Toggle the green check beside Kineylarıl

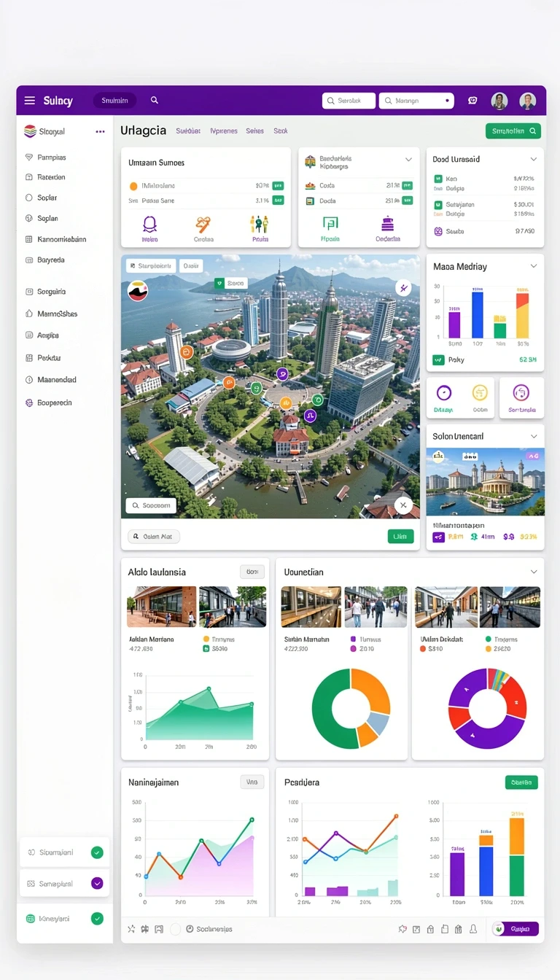(97, 919)
